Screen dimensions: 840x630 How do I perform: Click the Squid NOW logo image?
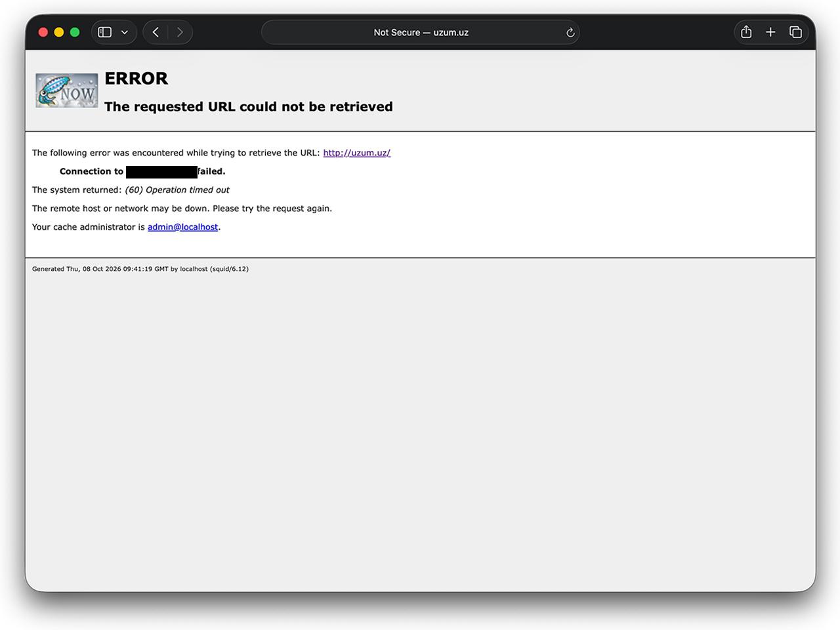click(67, 91)
